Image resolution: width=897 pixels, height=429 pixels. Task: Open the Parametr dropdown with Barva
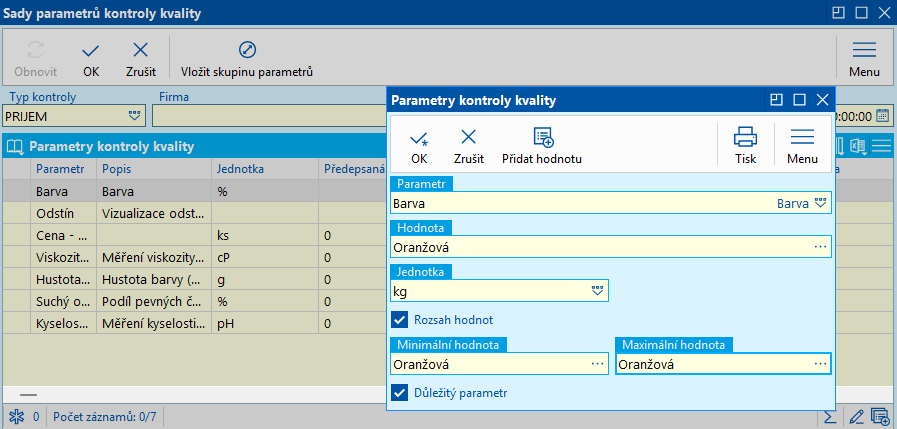tap(821, 203)
